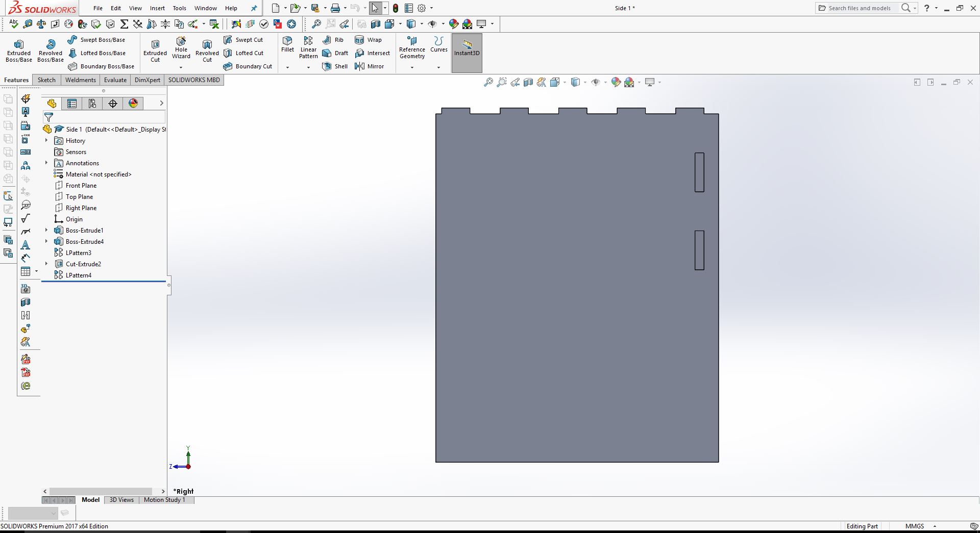Image resolution: width=980 pixels, height=533 pixels.
Task: Open the Motion Study 1 tab
Action: [x=164, y=500]
